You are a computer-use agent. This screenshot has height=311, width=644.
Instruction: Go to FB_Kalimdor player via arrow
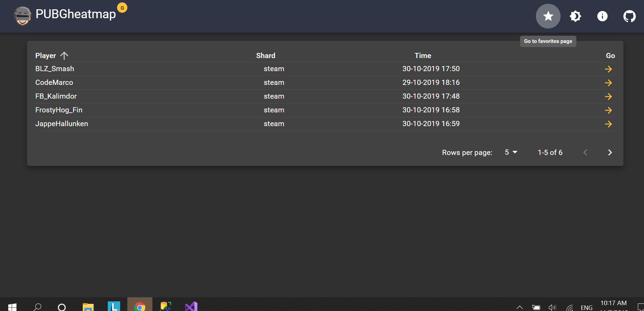tap(608, 97)
